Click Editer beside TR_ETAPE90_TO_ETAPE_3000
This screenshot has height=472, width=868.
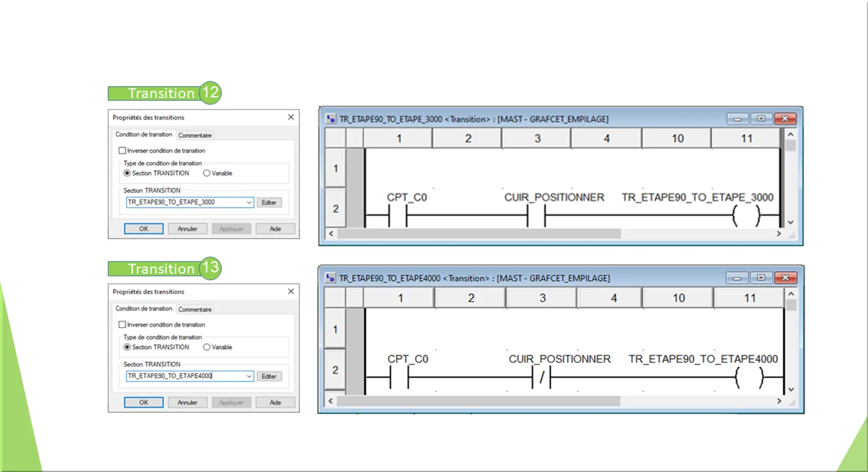[x=269, y=203]
